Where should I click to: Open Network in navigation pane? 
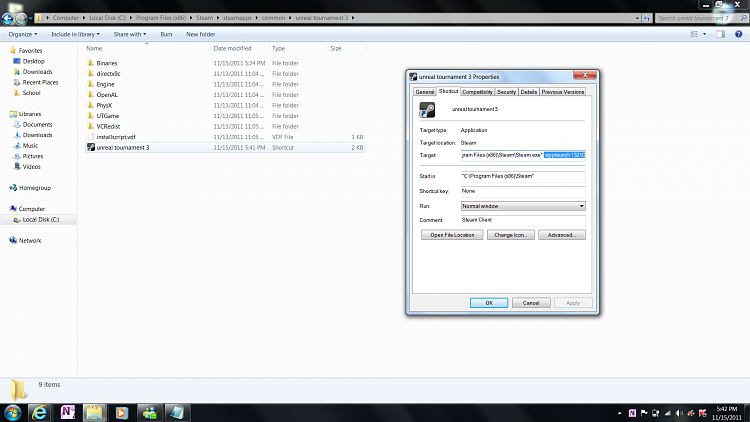point(30,240)
